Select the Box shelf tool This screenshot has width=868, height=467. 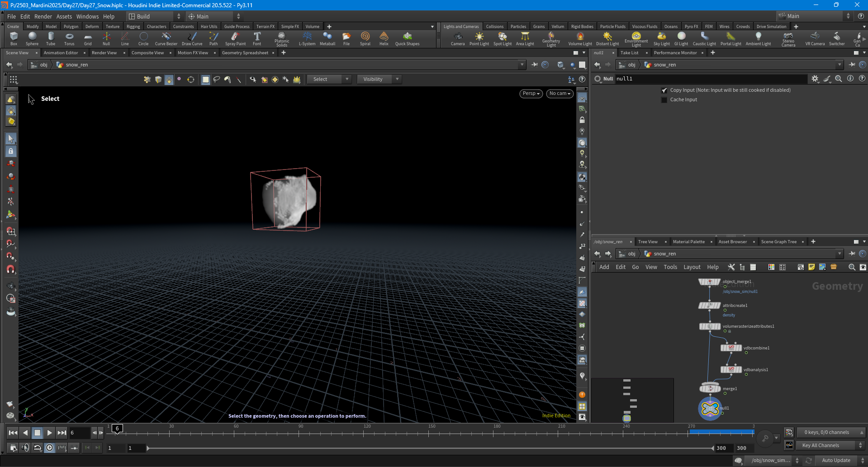point(14,39)
